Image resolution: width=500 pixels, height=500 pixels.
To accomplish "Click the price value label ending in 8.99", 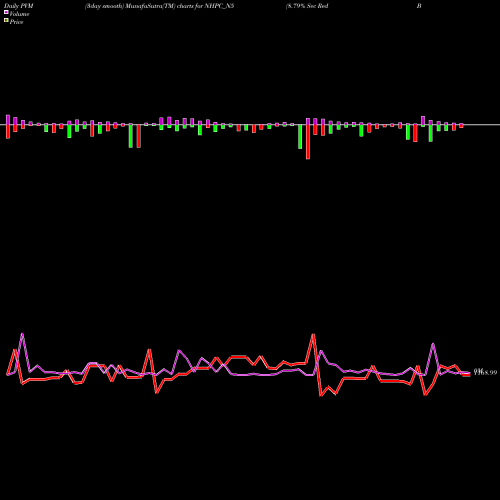I will pyautogui.click(x=485, y=372).
